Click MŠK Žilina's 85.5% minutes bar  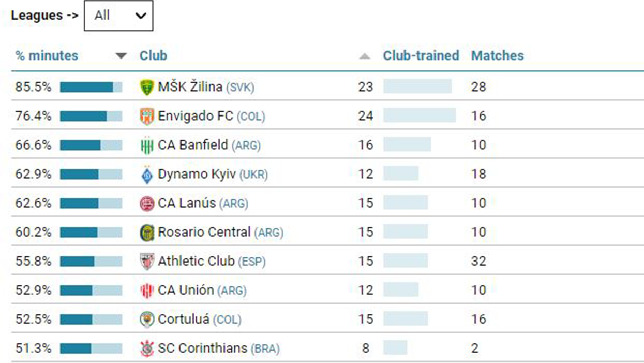click(x=91, y=87)
